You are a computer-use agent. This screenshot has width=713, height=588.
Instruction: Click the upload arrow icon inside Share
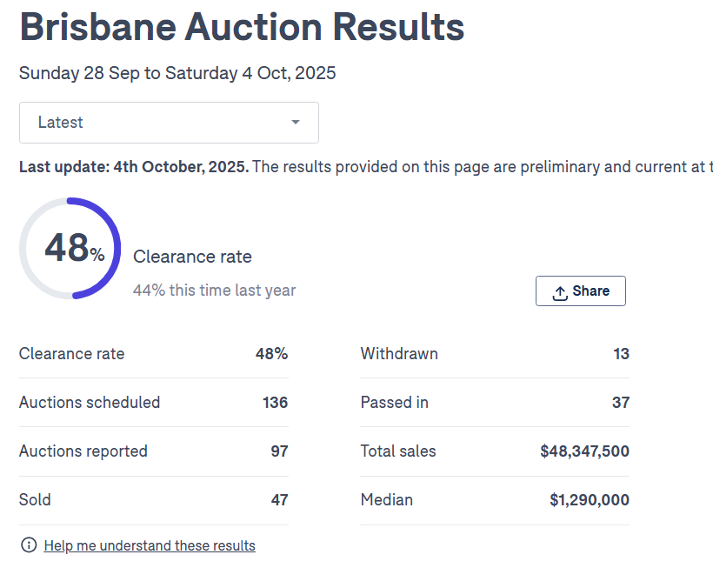click(560, 292)
